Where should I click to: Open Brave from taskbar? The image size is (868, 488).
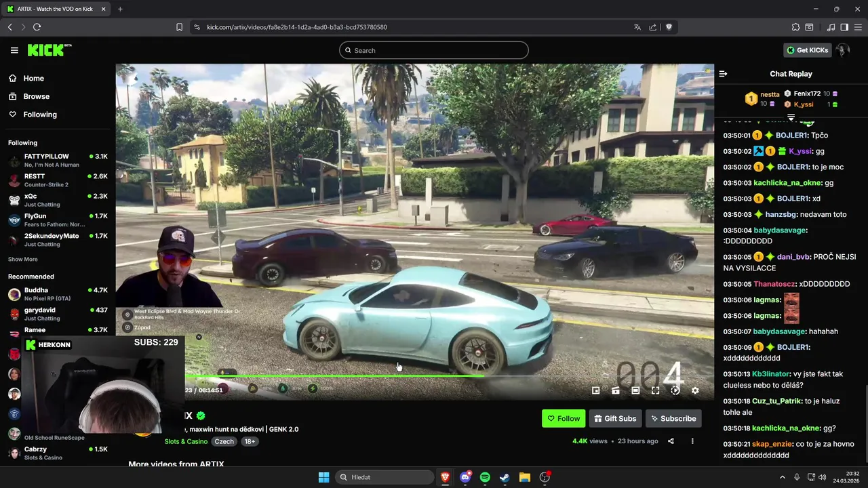(446, 477)
